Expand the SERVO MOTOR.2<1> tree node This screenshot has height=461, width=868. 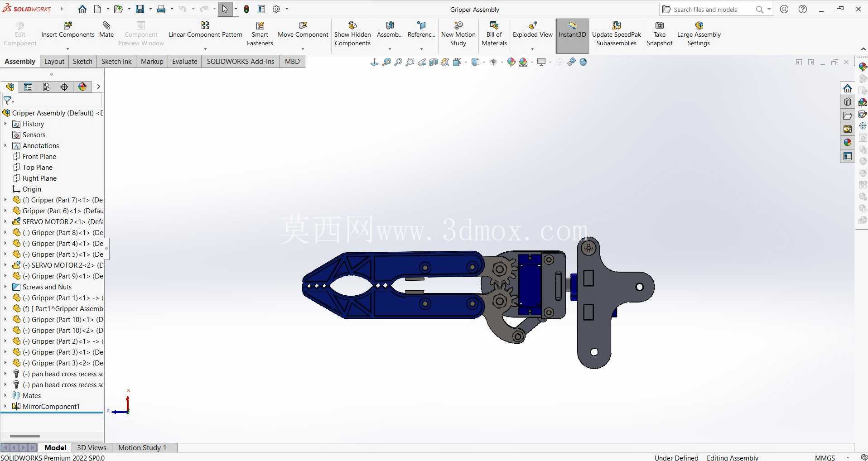(5, 221)
